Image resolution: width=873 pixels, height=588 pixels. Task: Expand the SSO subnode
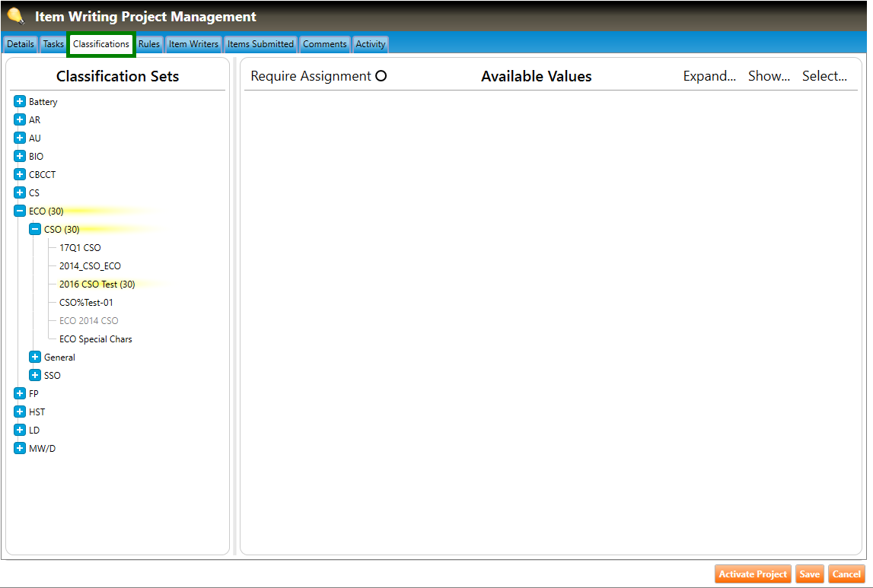pyautogui.click(x=35, y=376)
